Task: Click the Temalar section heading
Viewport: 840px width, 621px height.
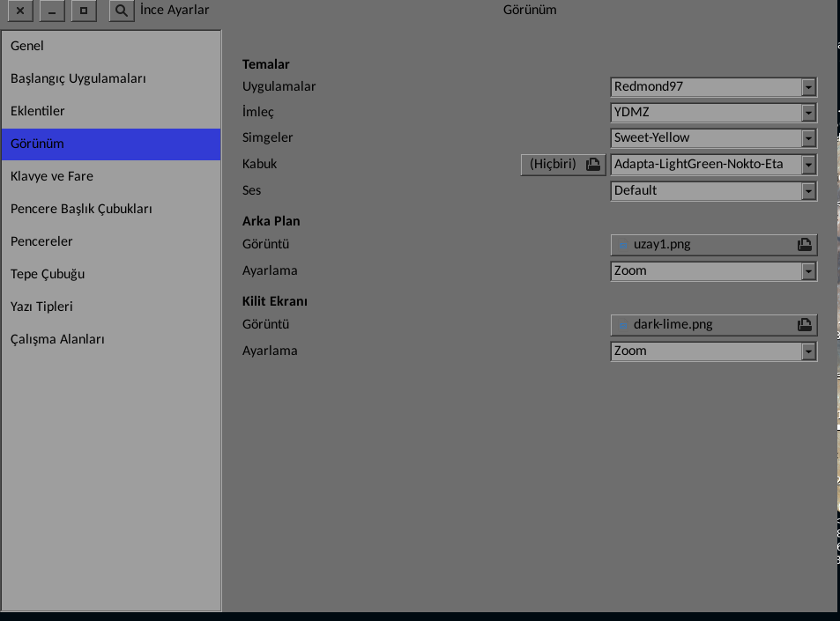Action: click(265, 64)
